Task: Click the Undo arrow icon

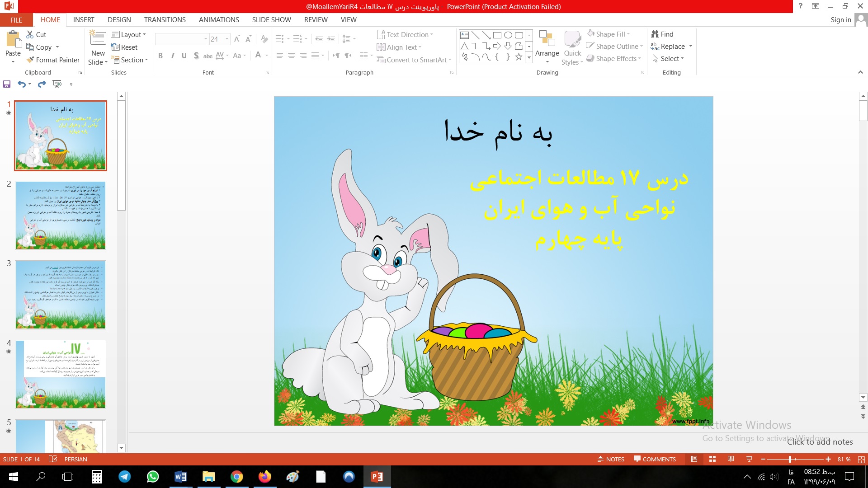Action: [x=21, y=84]
